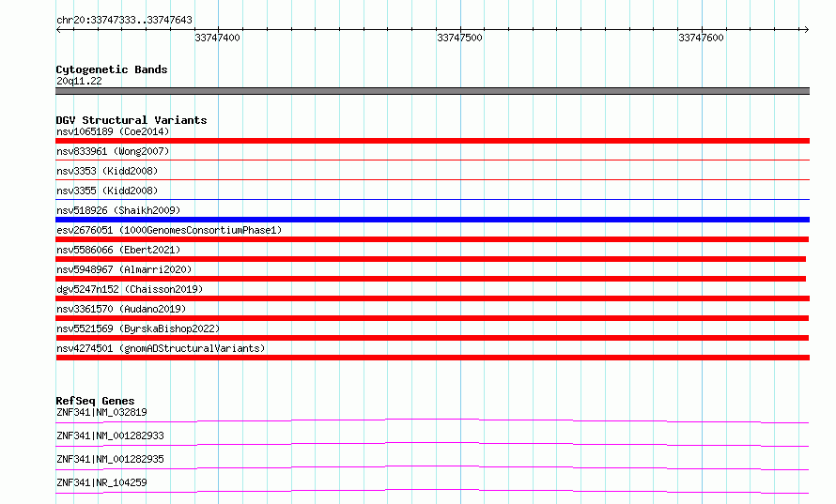Viewport: 836px width, 504px height.
Task: Open variant esv2676051 (1000GenomesConsortiumPhase1) label
Action: [169, 230]
